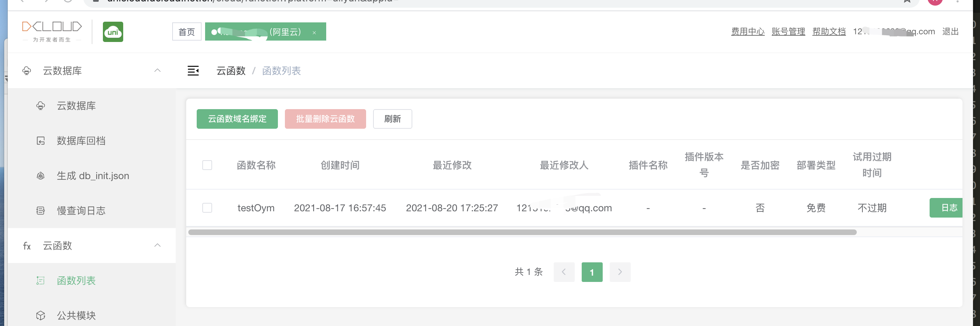Click the 函数列表 list icon
The height and width of the screenshot is (326, 980).
[41, 281]
